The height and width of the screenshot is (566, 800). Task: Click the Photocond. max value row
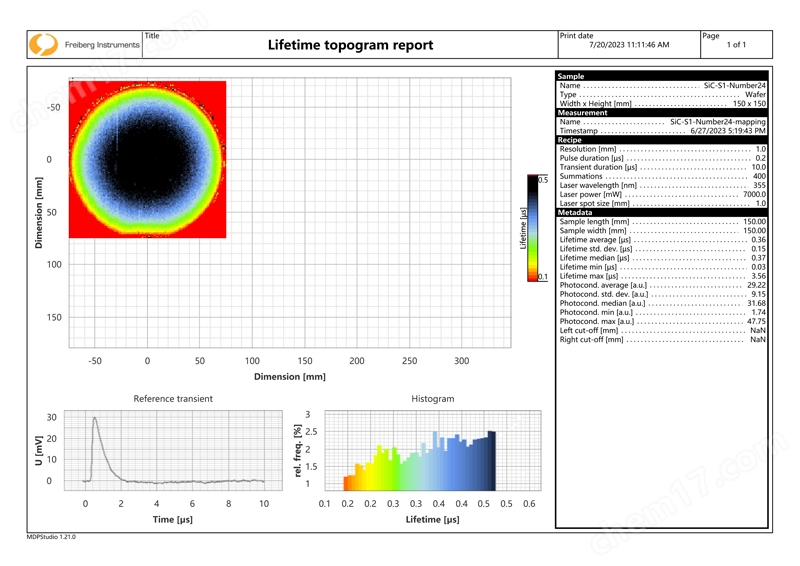click(662, 321)
